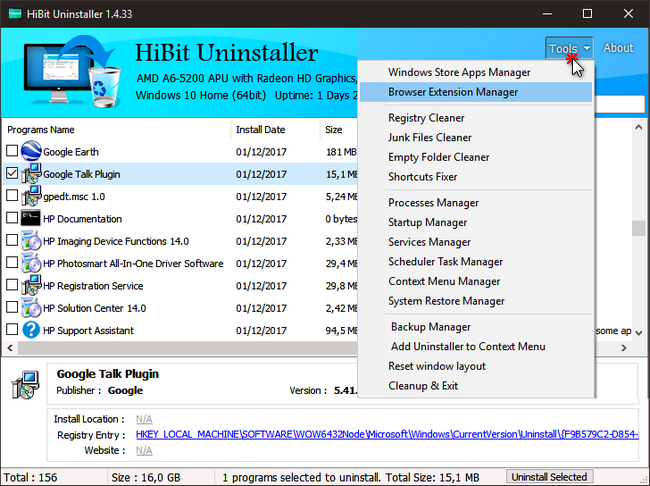
Task: Click the vertical scrollbar down arrow
Action: [639, 333]
